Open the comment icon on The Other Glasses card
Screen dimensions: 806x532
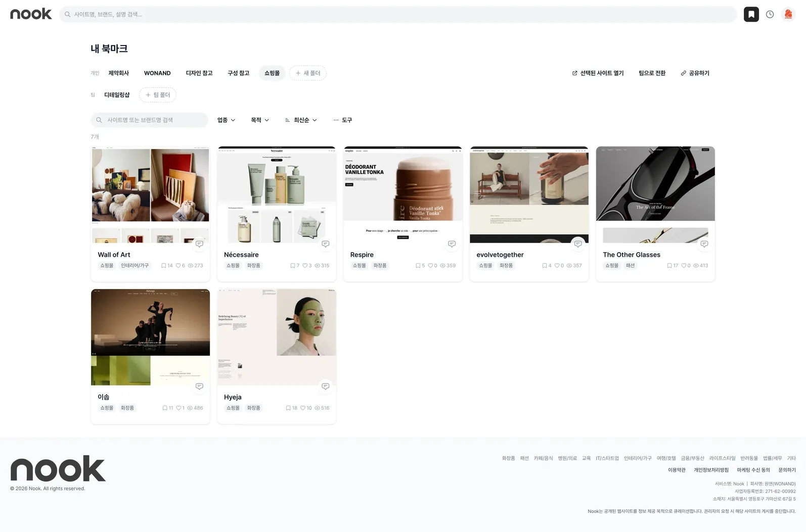pyautogui.click(x=704, y=244)
